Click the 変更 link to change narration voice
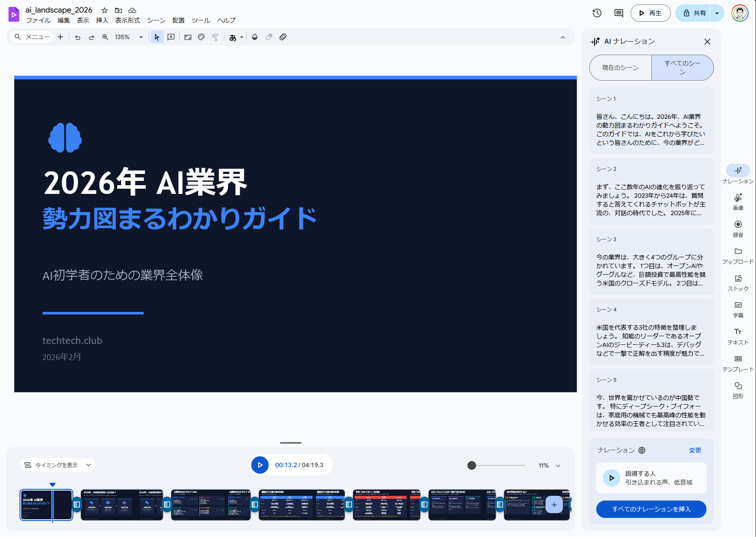 click(x=695, y=450)
